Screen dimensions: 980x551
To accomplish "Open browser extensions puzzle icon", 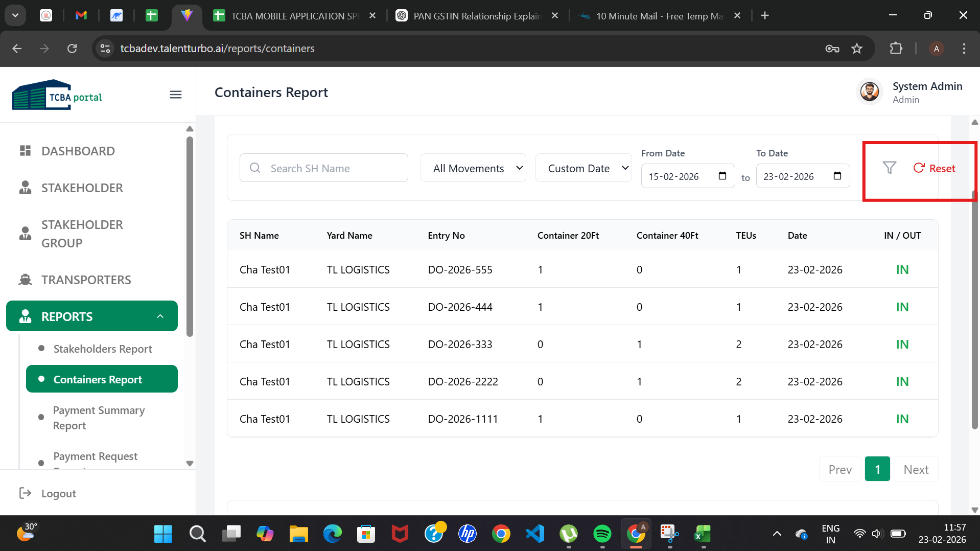I will pyautogui.click(x=896, y=49).
